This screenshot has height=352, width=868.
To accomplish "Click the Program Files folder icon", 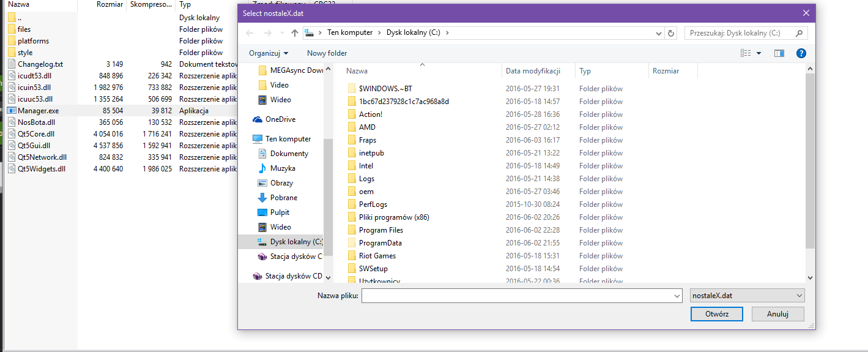I will point(352,230).
